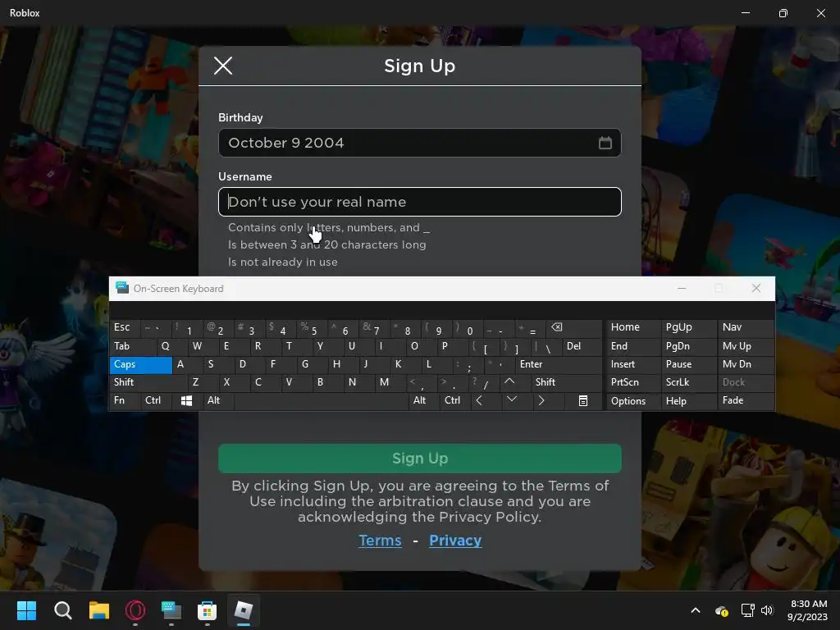Click the PgUp key on keyboard
Viewport: 840px width, 630px height.
click(x=688, y=328)
